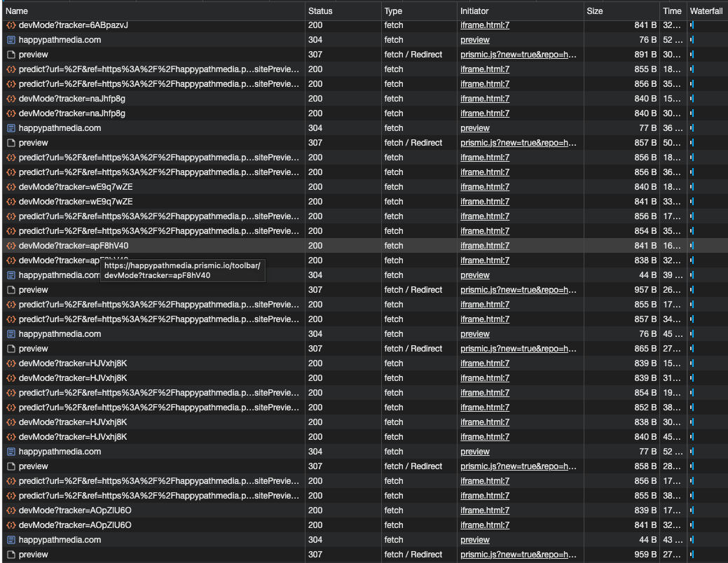
Task: Open iframe.html:7 link in highlighted apF8hV40 row
Action: point(485,246)
